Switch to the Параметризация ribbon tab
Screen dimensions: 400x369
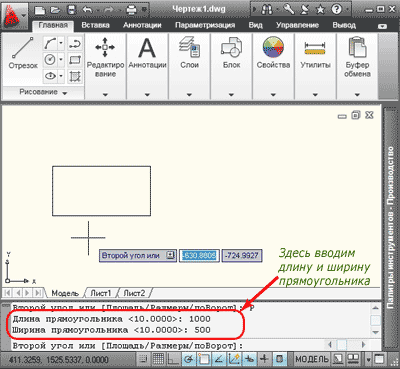(205, 25)
